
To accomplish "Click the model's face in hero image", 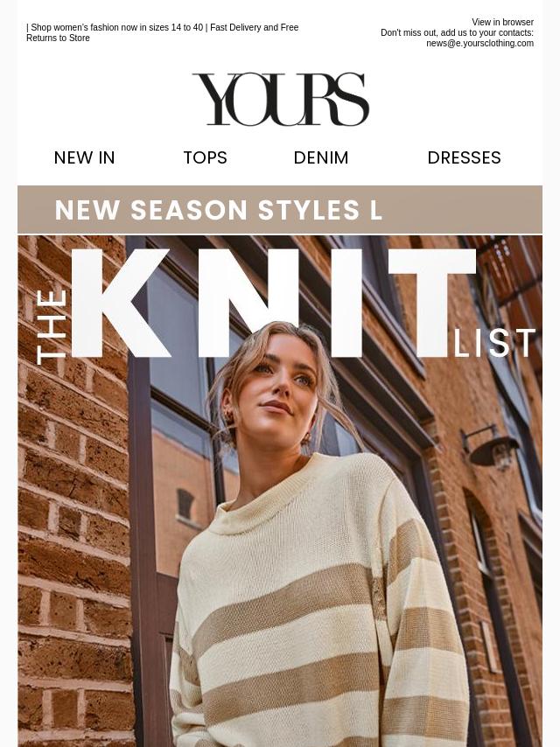I will pyautogui.click(x=283, y=386).
